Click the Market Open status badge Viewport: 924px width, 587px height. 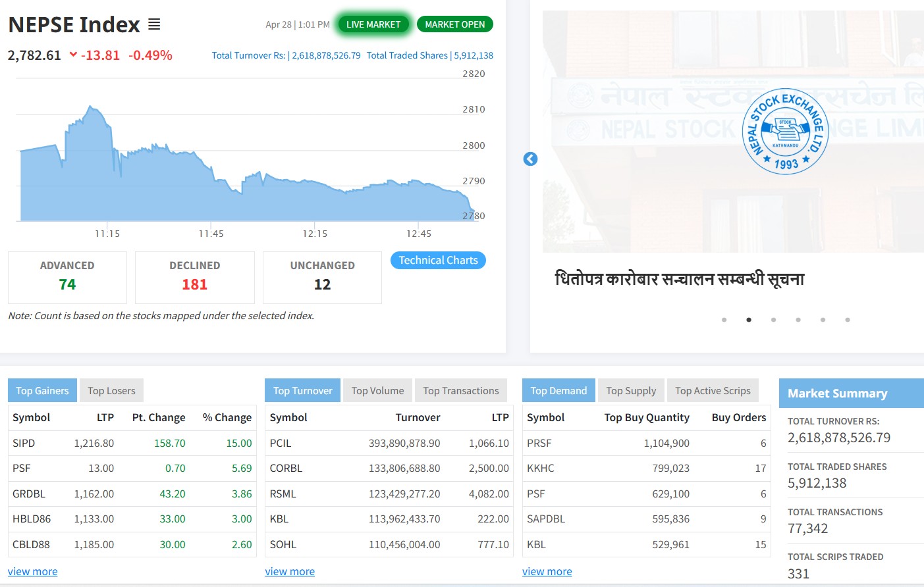454,24
